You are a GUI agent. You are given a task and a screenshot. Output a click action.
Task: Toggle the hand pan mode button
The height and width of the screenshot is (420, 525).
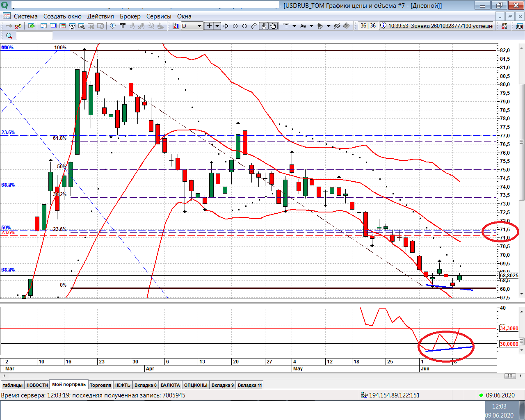(273, 26)
